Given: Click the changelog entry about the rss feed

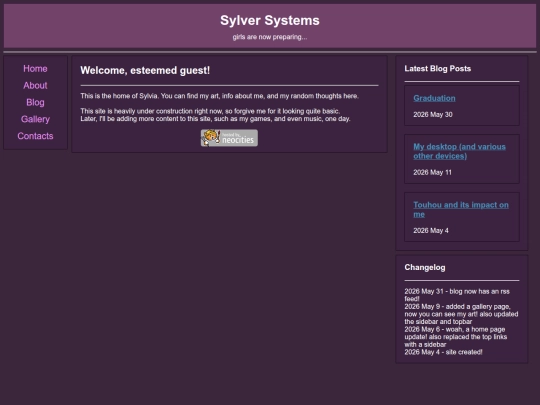Looking at the screenshot, I should (x=457, y=295).
